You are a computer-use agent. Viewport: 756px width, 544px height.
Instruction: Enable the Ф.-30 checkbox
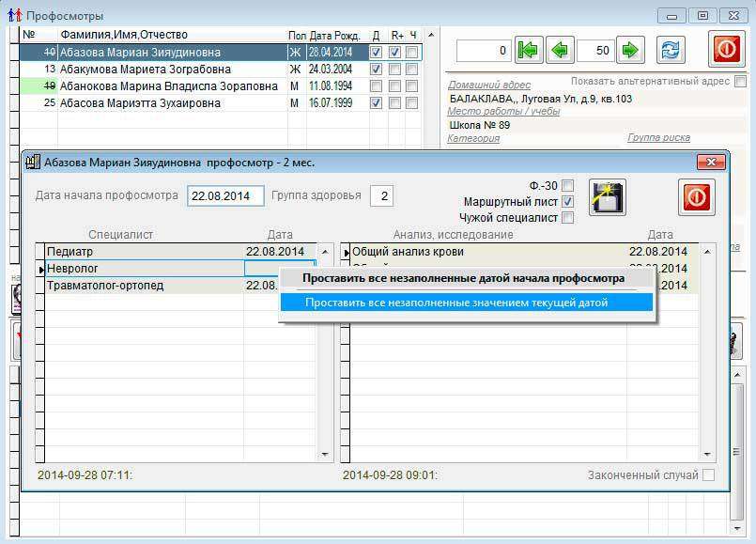pyautogui.click(x=567, y=186)
